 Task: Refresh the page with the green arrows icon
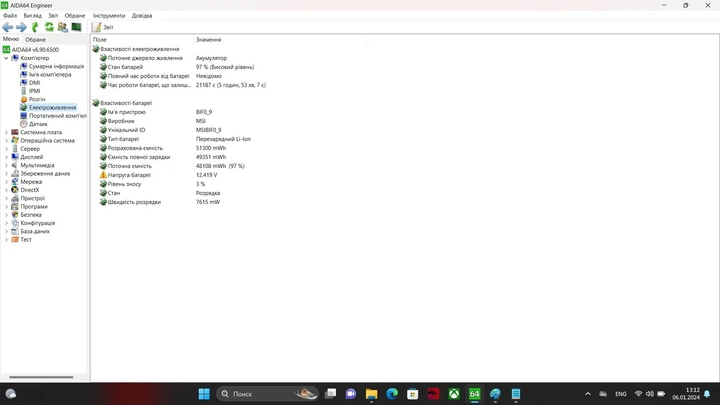pyautogui.click(x=49, y=27)
